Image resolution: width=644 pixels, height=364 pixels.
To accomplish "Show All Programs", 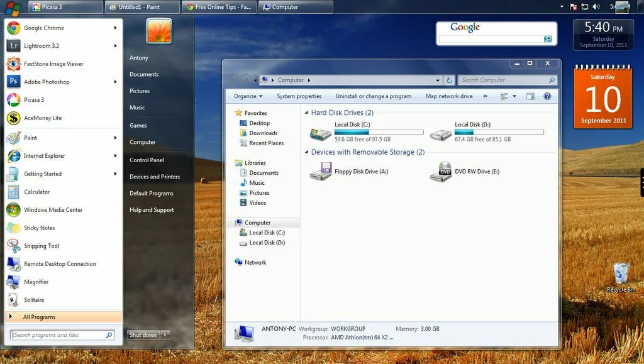I will tap(64, 317).
